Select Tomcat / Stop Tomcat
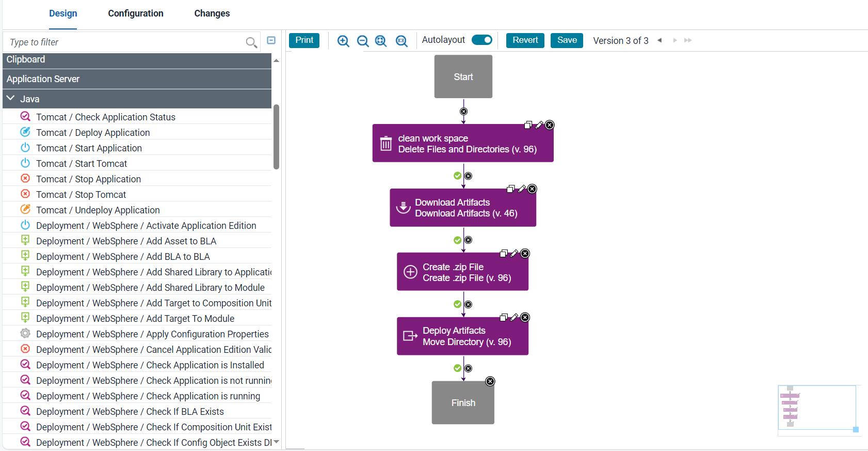 click(81, 195)
